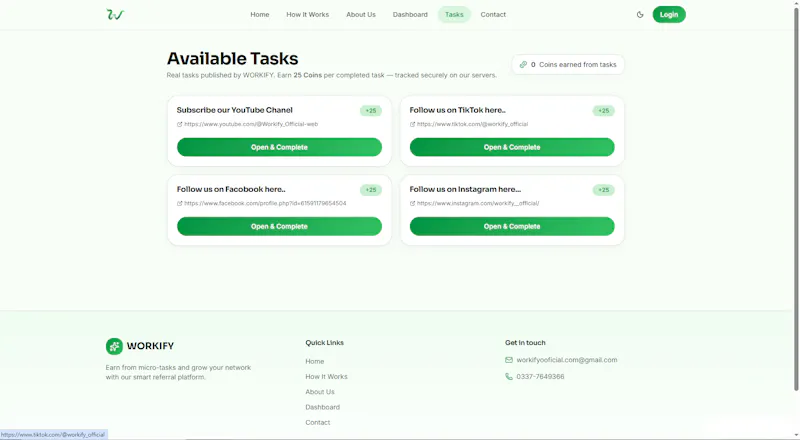Click the Workify W logo in header
The height and width of the screenshot is (440, 800).
(115, 14)
